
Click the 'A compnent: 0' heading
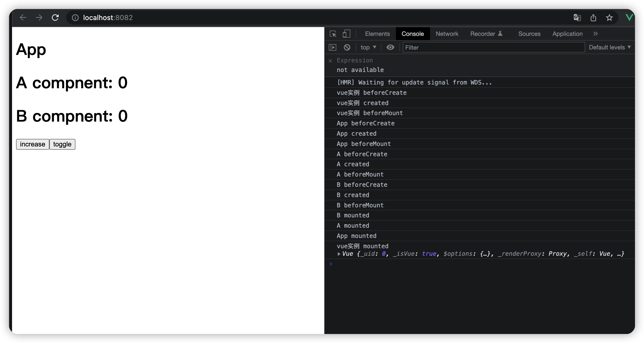[72, 83]
